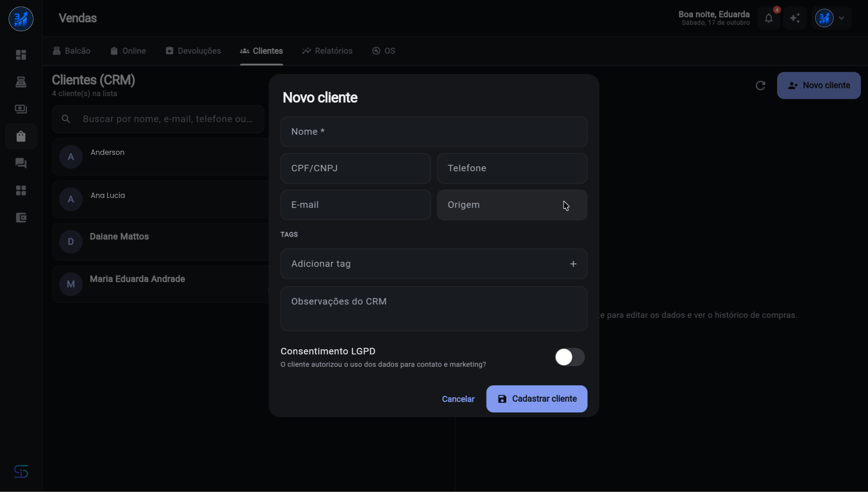Select client Maria Eduarda Andrade
Screen dimensions: 868x492
point(161,284)
